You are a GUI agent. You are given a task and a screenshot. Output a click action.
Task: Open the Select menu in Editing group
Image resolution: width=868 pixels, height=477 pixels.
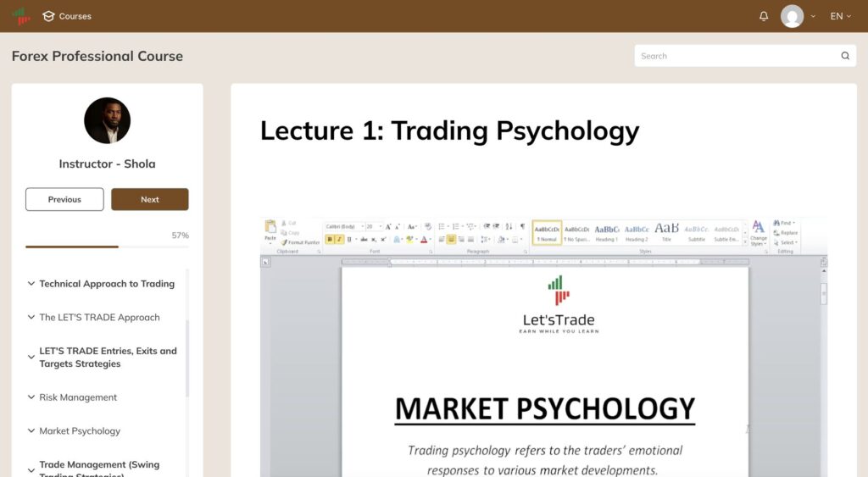[x=786, y=243]
